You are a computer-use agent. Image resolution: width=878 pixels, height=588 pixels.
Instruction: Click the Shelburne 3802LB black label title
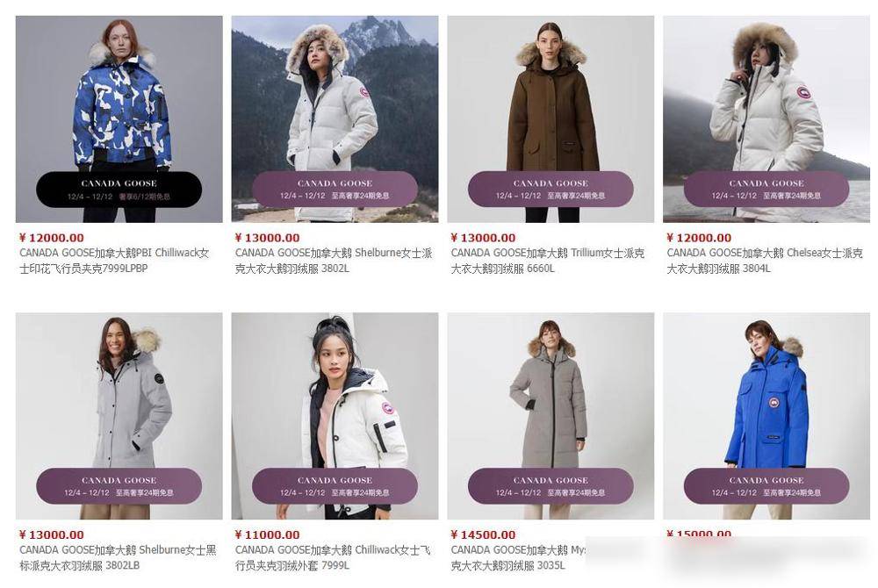(118, 557)
